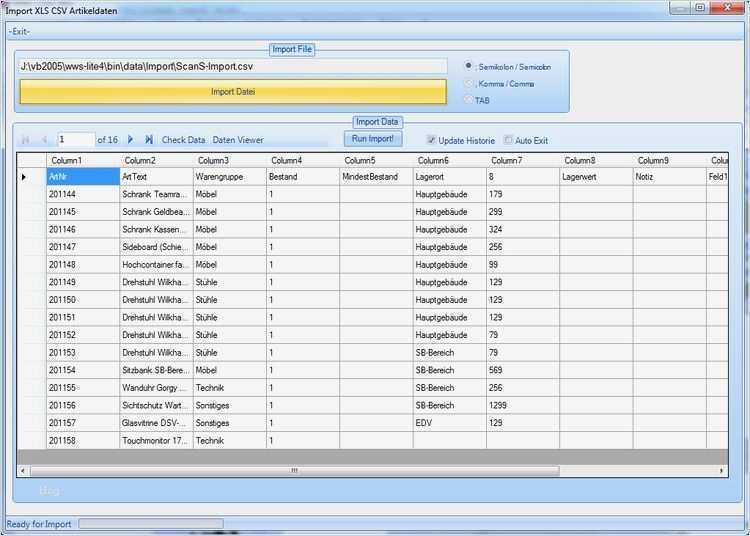Click the record position number field
The image size is (750, 536).
click(x=75, y=140)
